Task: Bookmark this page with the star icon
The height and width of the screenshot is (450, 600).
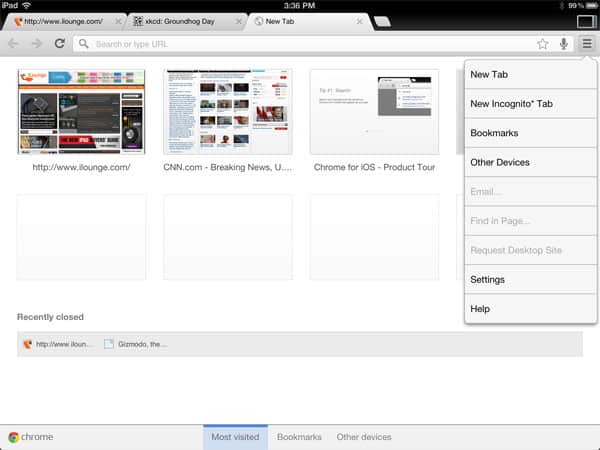Action: pos(543,44)
